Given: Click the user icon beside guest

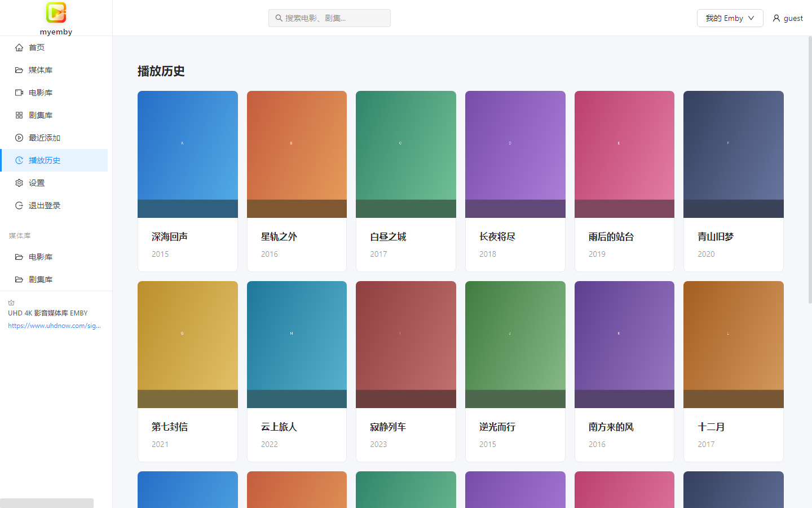Looking at the screenshot, I should 776,18.
